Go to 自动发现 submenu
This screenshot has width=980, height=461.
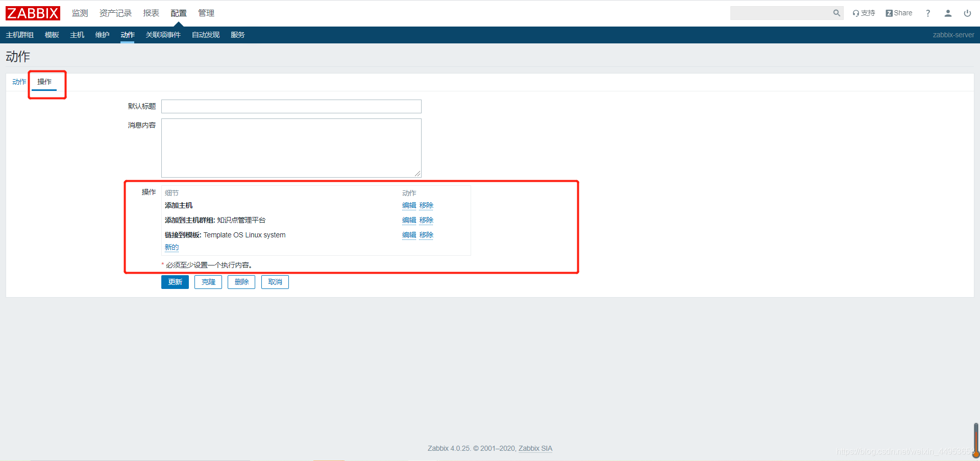coord(206,35)
